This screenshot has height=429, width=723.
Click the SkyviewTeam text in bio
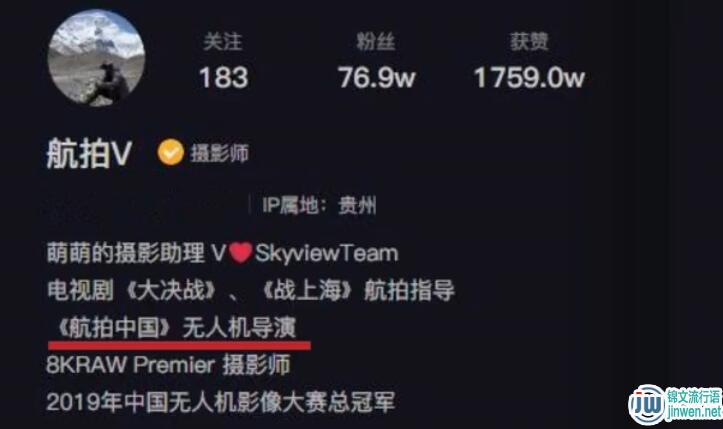pyautogui.click(x=326, y=253)
